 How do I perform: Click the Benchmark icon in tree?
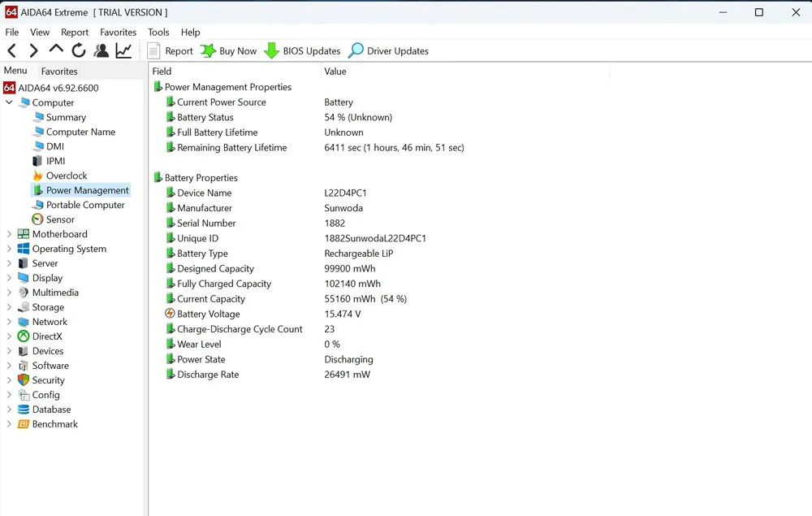point(24,424)
